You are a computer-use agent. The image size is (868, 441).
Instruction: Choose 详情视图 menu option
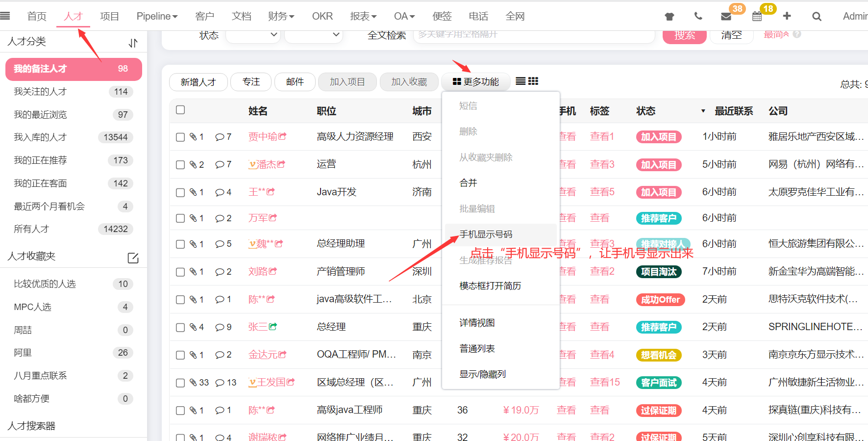(x=500, y=323)
